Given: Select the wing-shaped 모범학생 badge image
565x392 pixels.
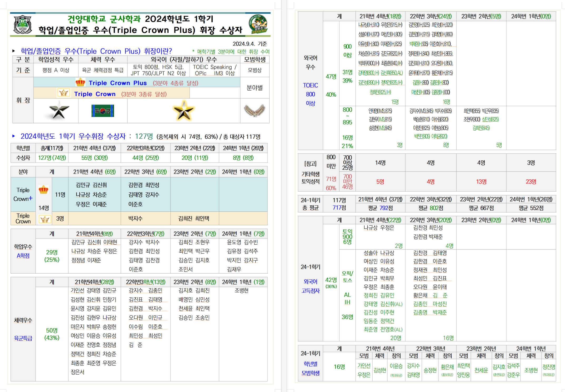Looking at the screenshot, I should [254, 110].
